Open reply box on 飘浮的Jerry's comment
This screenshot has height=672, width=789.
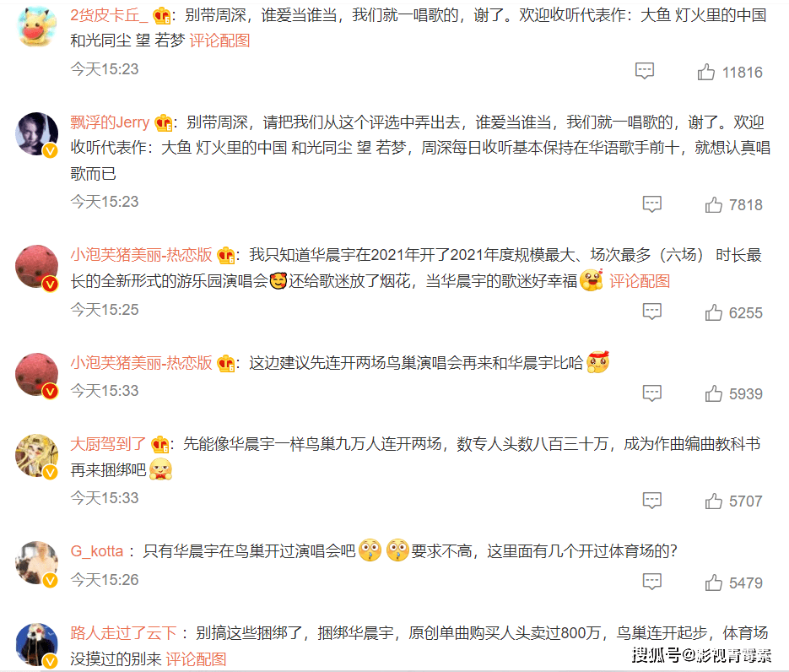[x=652, y=203]
